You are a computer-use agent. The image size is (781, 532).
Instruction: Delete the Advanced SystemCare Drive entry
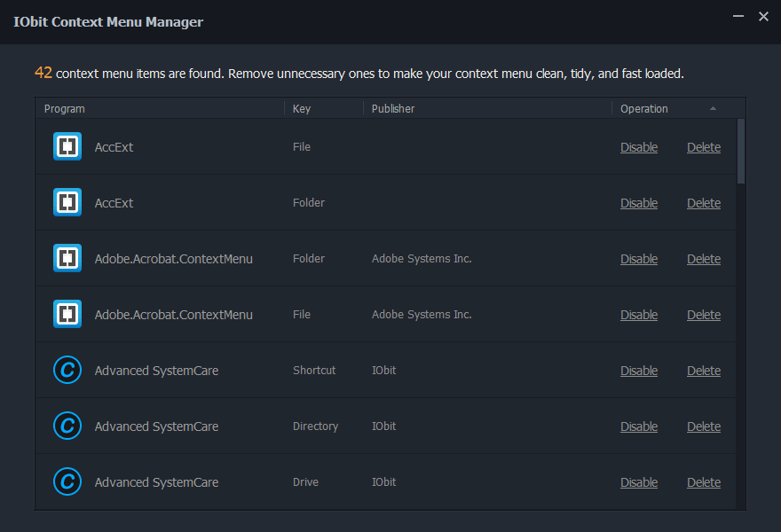703,482
